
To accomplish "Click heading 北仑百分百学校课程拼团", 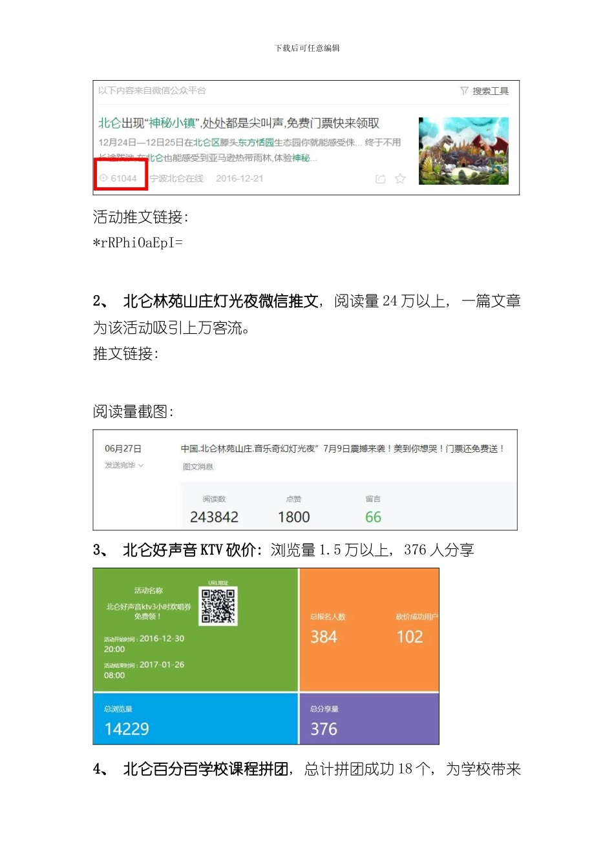I will [x=206, y=769].
